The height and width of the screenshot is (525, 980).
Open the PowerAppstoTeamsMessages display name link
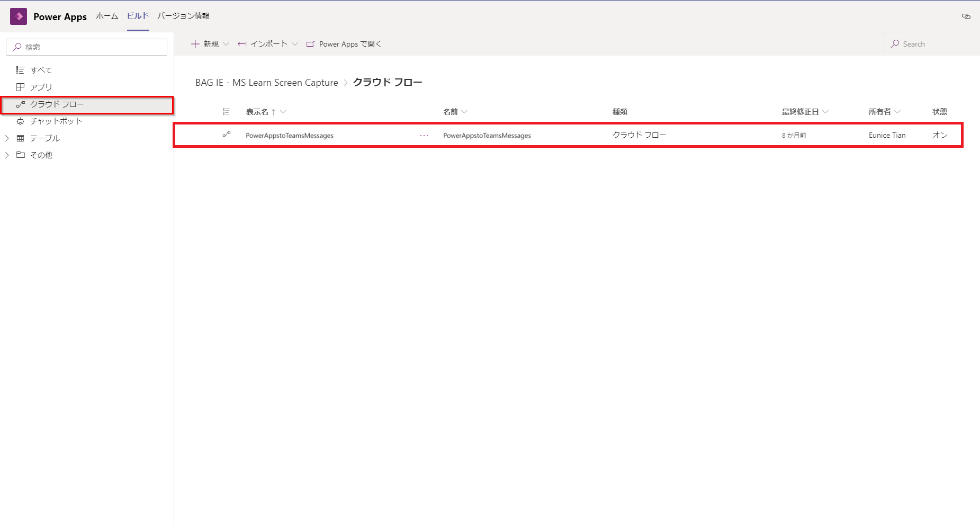pyautogui.click(x=290, y=136)
